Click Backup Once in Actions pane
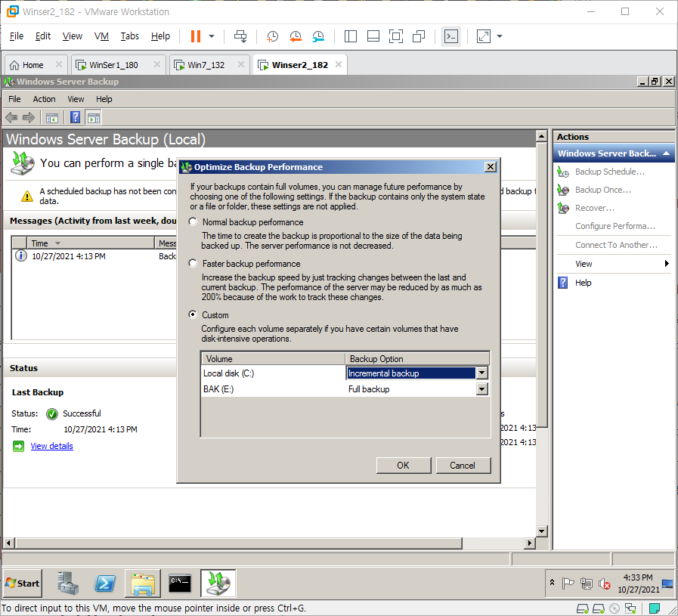The height and width of the screenshot is (616, 678). tap(602, 190)
